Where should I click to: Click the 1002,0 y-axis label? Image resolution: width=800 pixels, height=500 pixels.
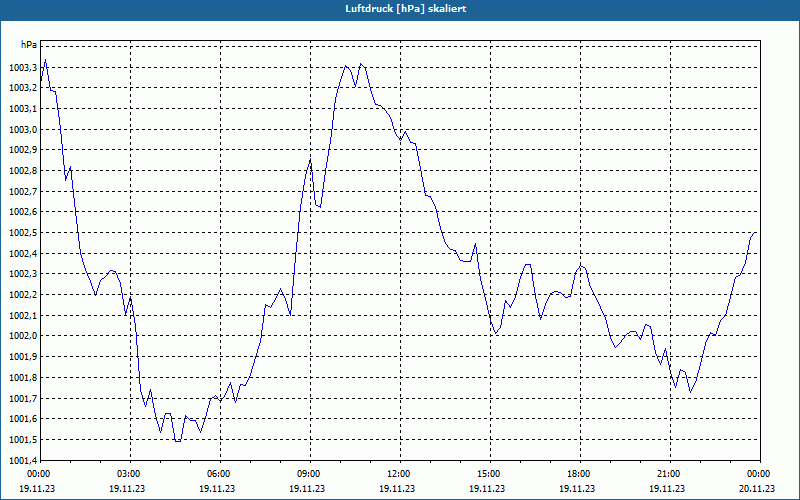click(x=23, y=336)
